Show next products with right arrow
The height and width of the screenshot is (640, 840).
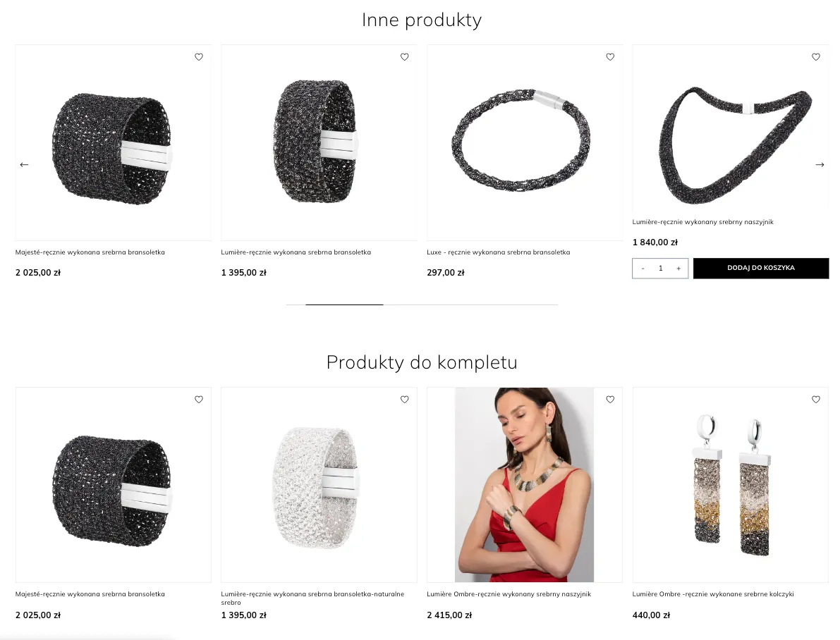820,164
